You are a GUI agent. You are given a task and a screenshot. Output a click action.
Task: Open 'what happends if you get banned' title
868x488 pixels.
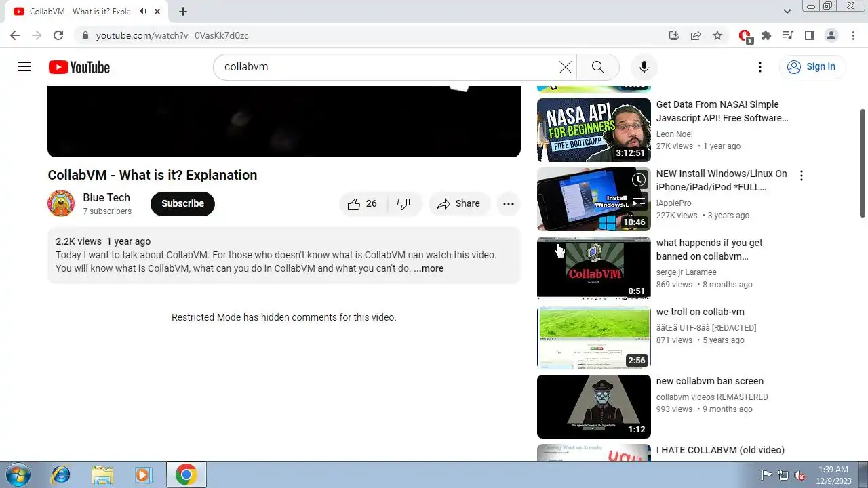point(709,249)
